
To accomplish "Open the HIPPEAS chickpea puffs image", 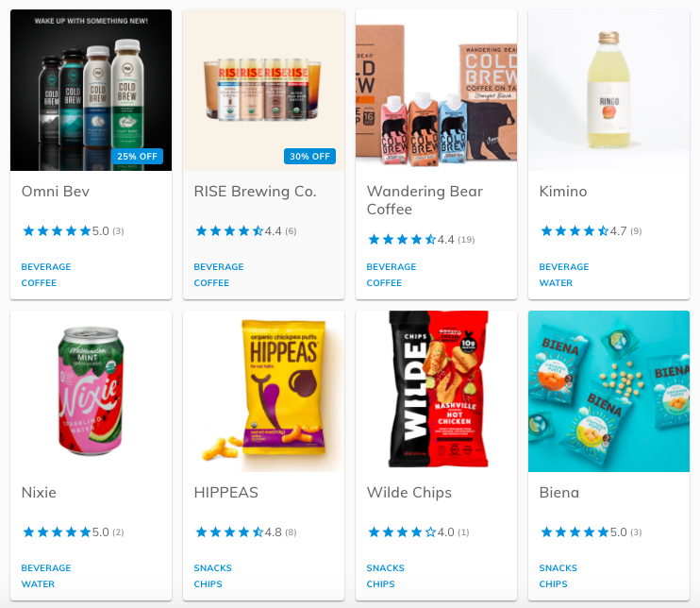I will (x=263, y=392).
